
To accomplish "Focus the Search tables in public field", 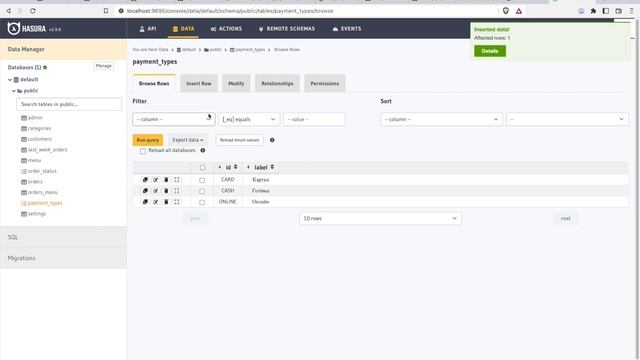I will [69, 104].
